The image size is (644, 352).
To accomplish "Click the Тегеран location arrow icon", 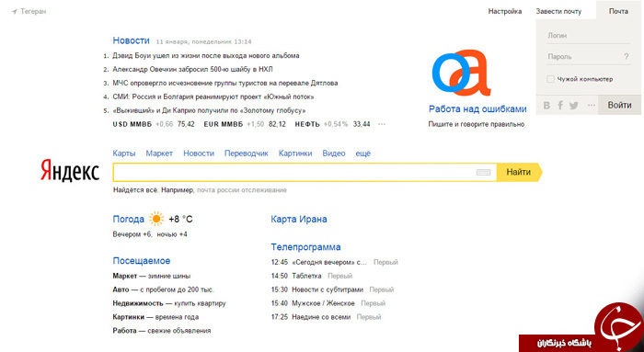I will pyautogui.click(x=15, y=12).
